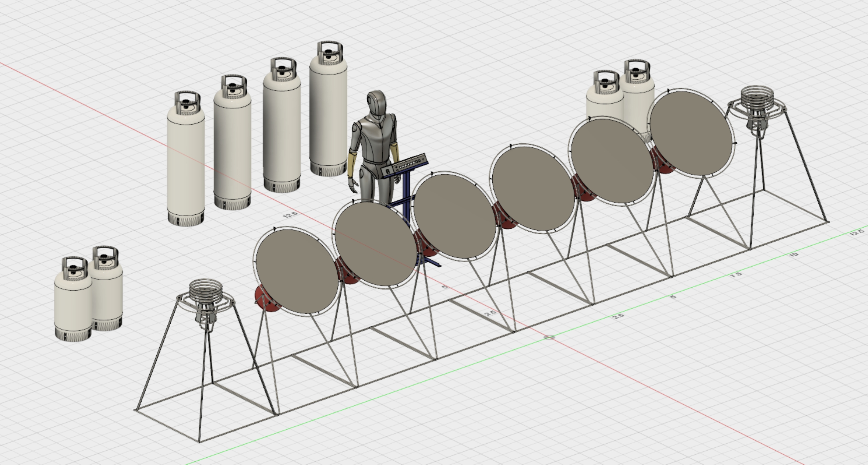Screen dimensions: 868x465
Task: Pick the leftmost tall gas cylinder in the row
Action: [x=186, y=158]
